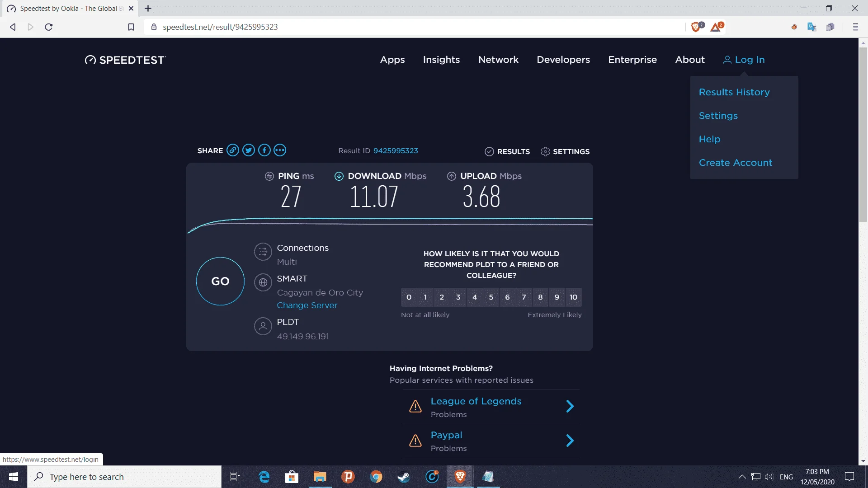This screenshot has width=868, height=488.
Task: Open the Insights menu
Action: 441,60
